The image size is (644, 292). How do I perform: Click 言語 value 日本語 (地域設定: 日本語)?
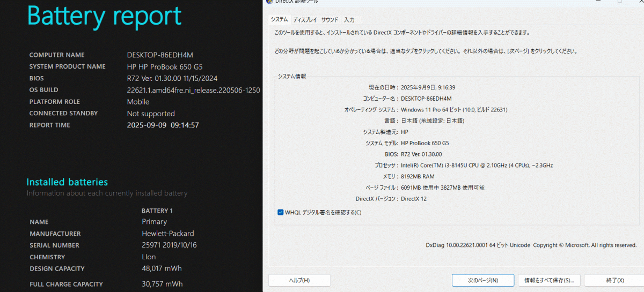pos(433,121)
